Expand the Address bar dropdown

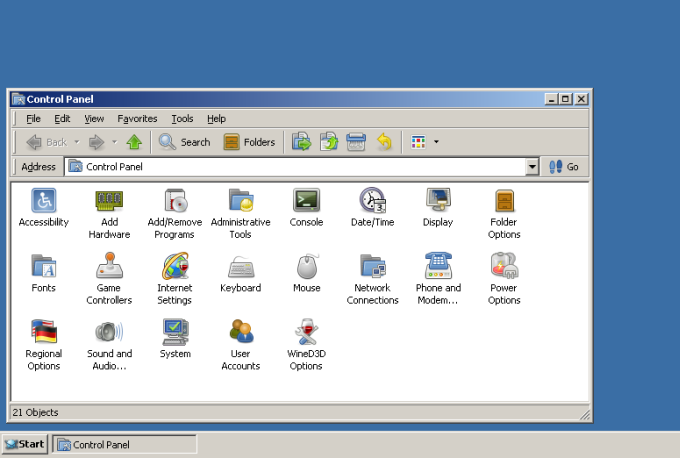click(532, 167)
